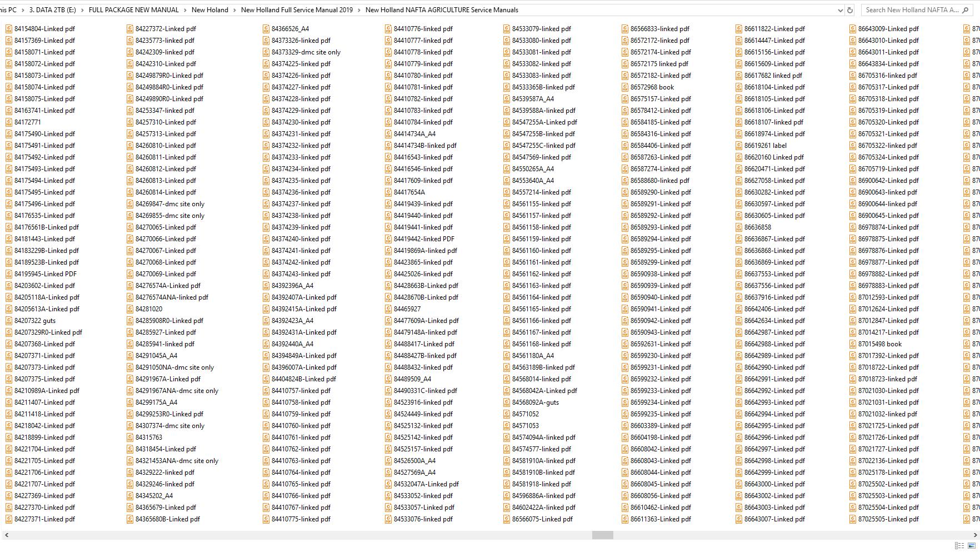980x552 pixels.
Task: Select file name '84315763'
Action: point(149,437)
